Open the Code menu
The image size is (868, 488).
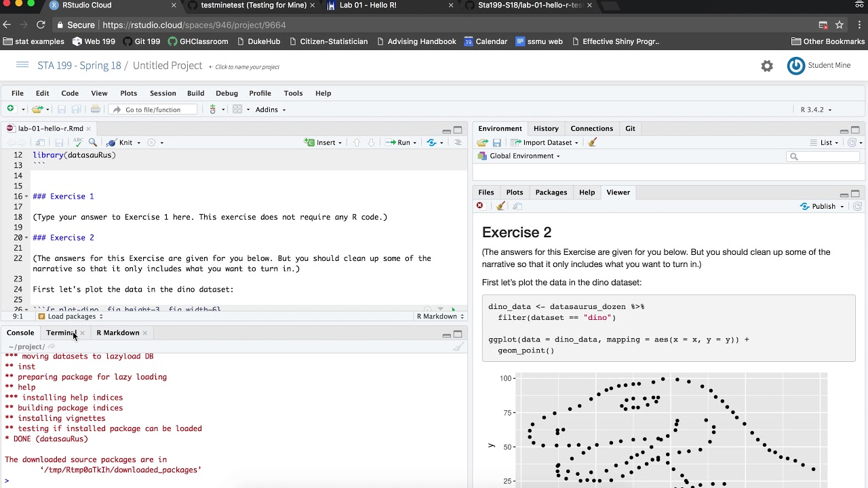tap(70, 93)
